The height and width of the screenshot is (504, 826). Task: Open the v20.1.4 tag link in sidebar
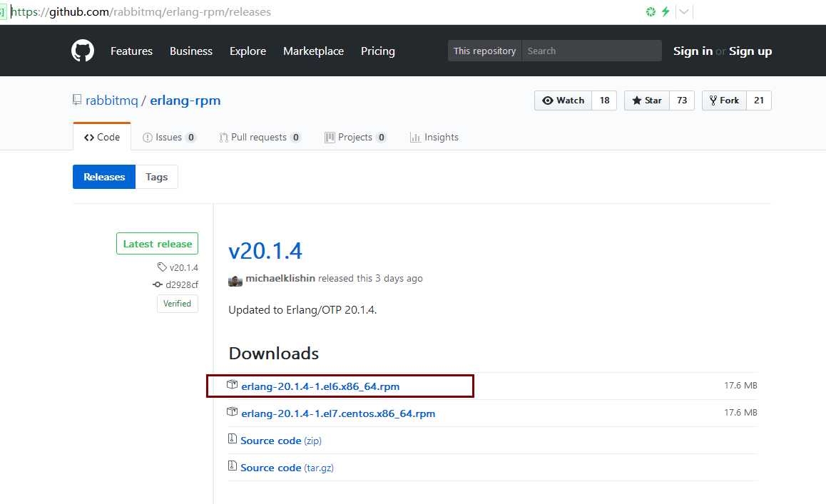point(184,267)
